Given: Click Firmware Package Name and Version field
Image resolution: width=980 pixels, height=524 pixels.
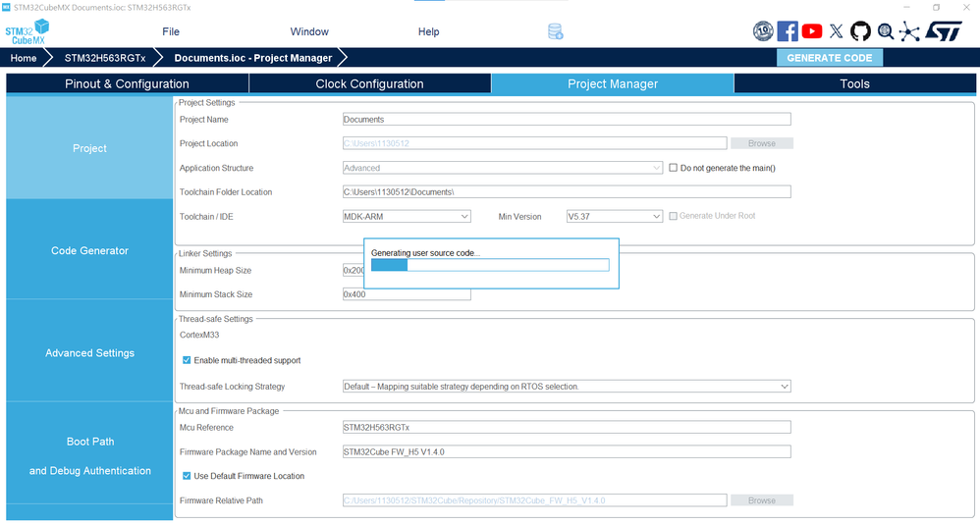Looking at the screenshot, I should (567, 452).
